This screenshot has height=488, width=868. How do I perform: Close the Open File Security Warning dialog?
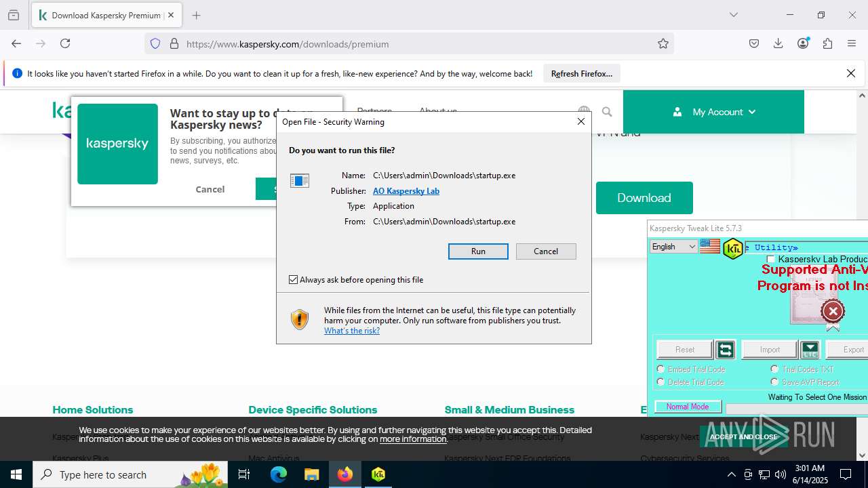point(580,121)
